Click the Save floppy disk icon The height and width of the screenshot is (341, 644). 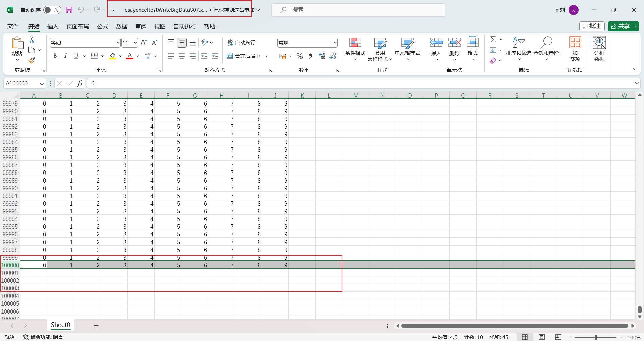point(69,10)
